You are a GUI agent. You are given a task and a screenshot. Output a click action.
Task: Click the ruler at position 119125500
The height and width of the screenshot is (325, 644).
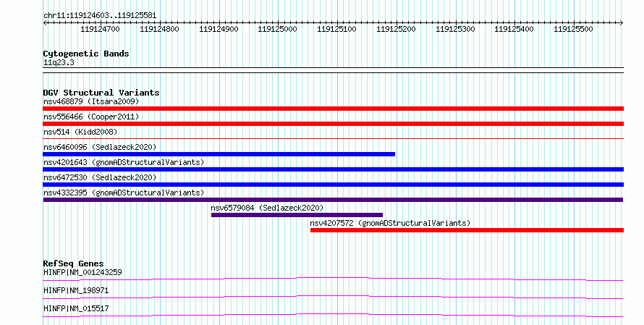[x=573, y=29]
